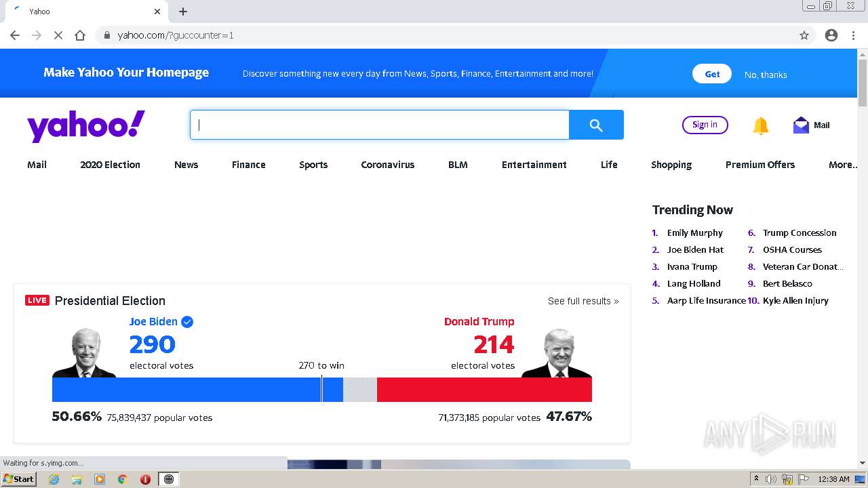The height and width of the screenshot is (488, 868).
Task: Click the red Opera taskbar icon
Action: pos(145,479)
